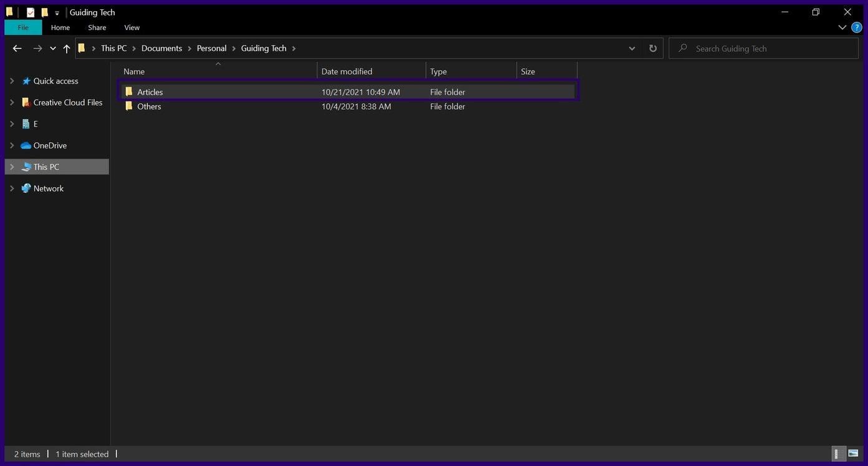868x466 pixels.
Task: Expand the ribbon with the chevron
Action: click(x=842, y=27)
